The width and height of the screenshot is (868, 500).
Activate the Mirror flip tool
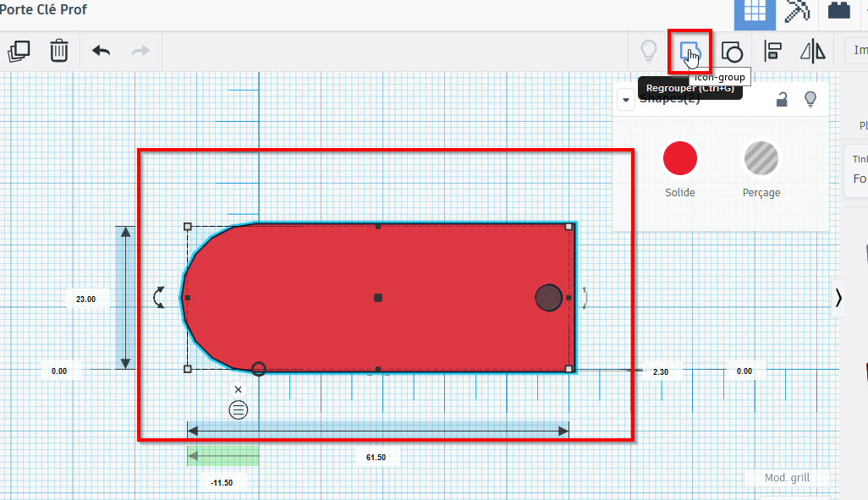813,52
